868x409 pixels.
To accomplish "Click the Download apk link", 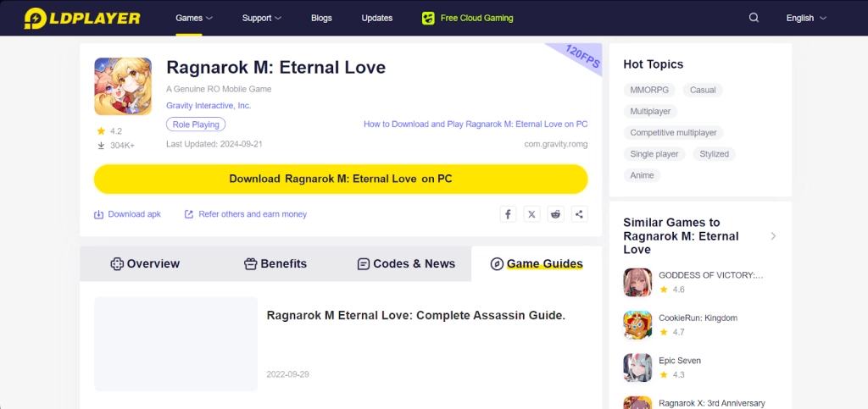I will coord(127,214).
